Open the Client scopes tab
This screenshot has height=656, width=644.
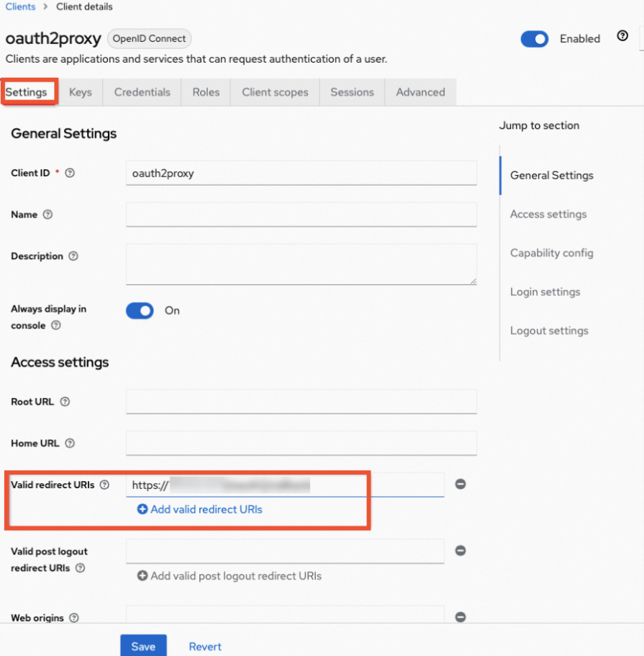275,92
